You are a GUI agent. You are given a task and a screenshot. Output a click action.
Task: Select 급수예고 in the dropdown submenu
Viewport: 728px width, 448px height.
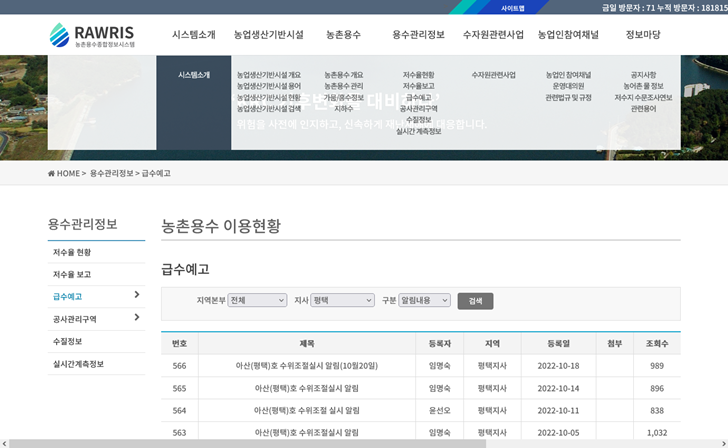click(418, 97)
